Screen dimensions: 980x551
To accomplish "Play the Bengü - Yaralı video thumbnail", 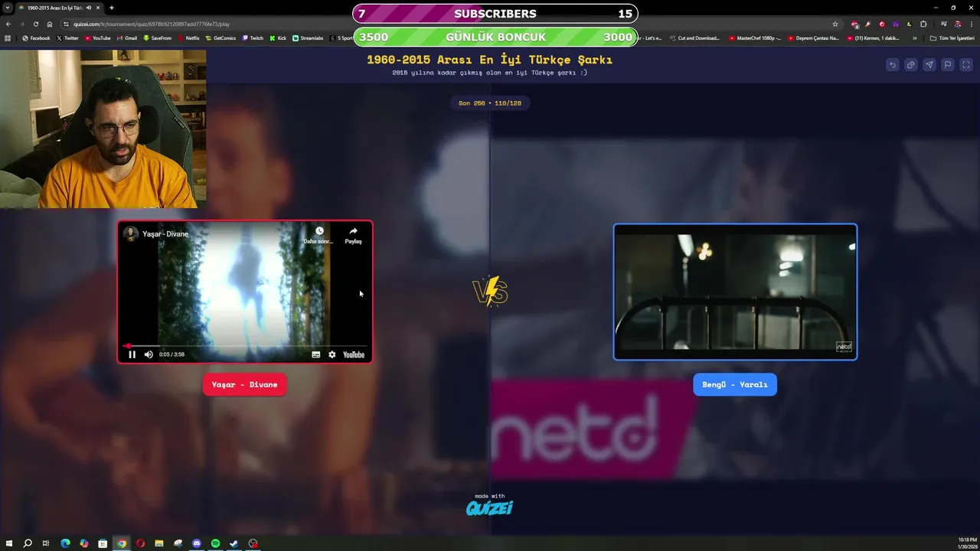I will [x=735, y=292].
